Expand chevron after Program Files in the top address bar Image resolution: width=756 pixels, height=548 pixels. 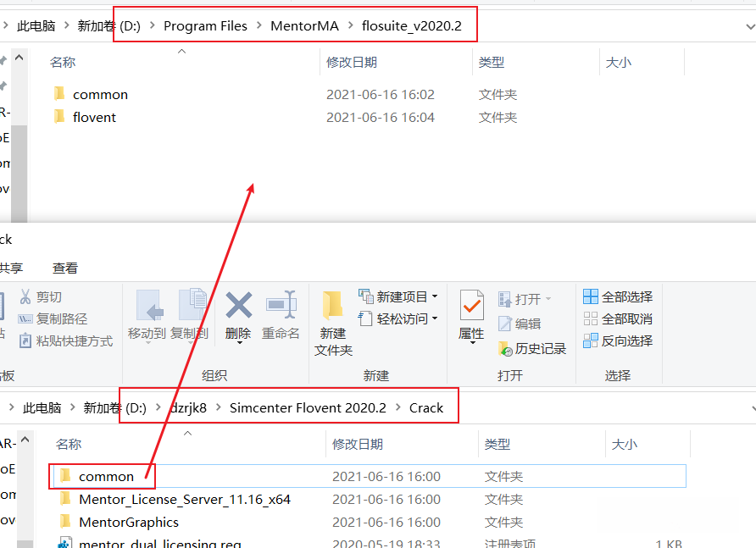pos(258,25)
